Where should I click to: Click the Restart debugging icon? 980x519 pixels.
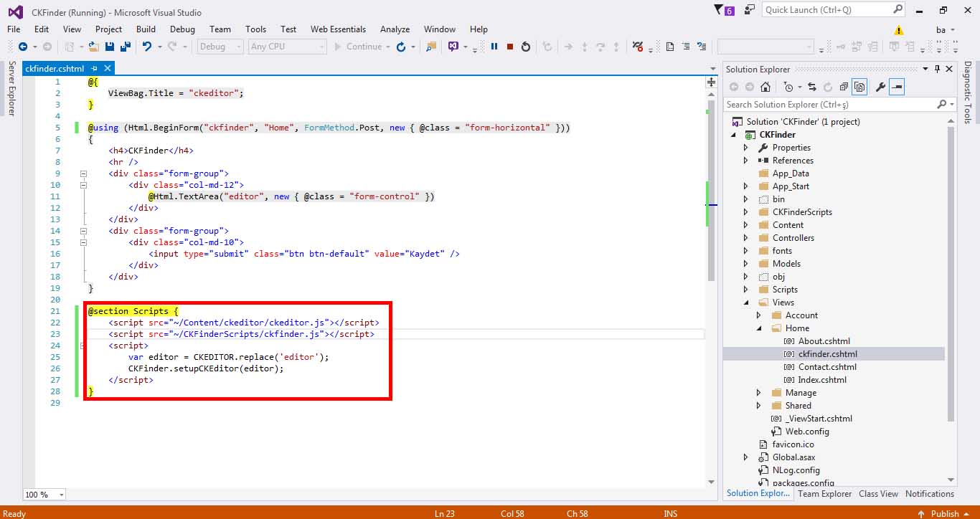(x=526, y=47)
